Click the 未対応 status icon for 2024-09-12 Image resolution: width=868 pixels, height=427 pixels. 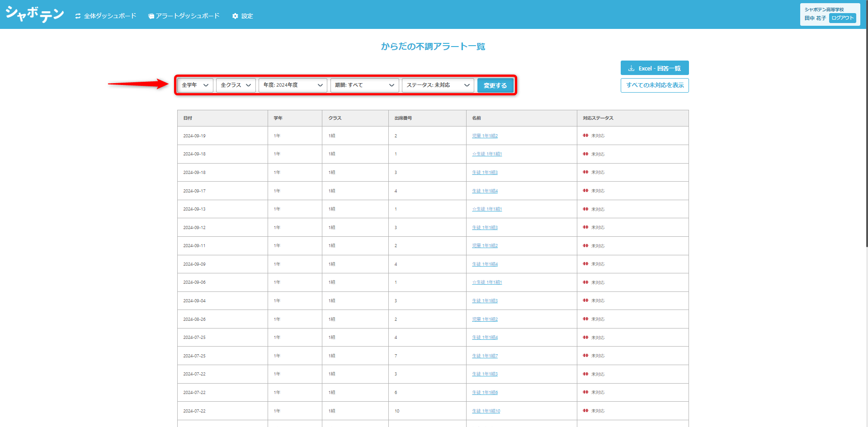tap(585, 227)
